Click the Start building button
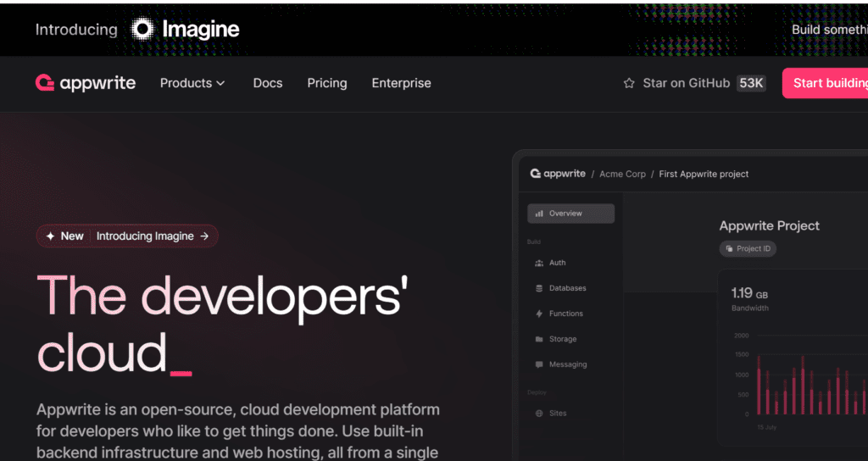 pos(826,83)
